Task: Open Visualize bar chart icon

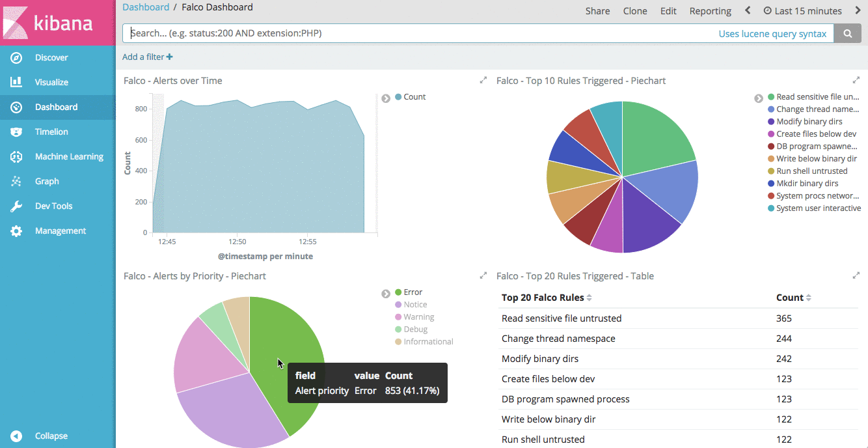Action: [16, 83]
